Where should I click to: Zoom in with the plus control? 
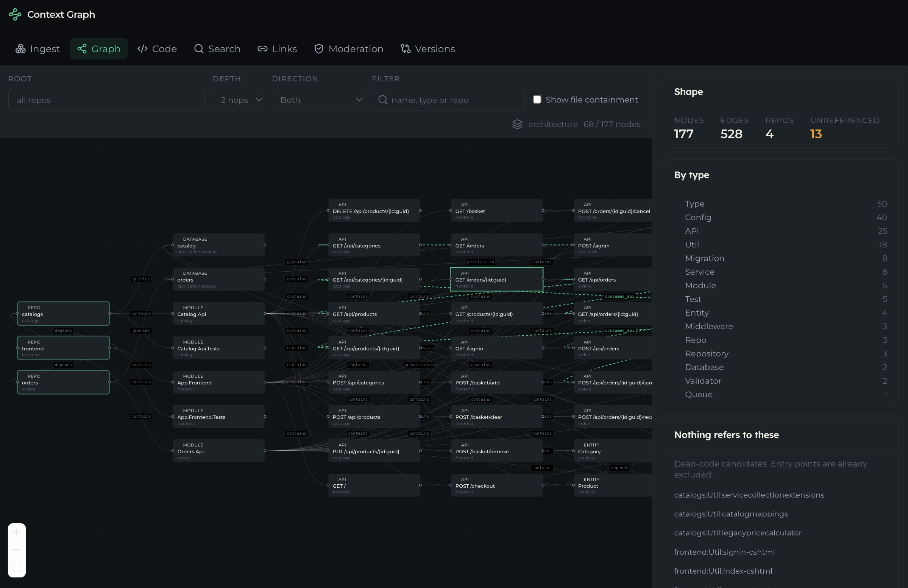click(x=16, y=532)
